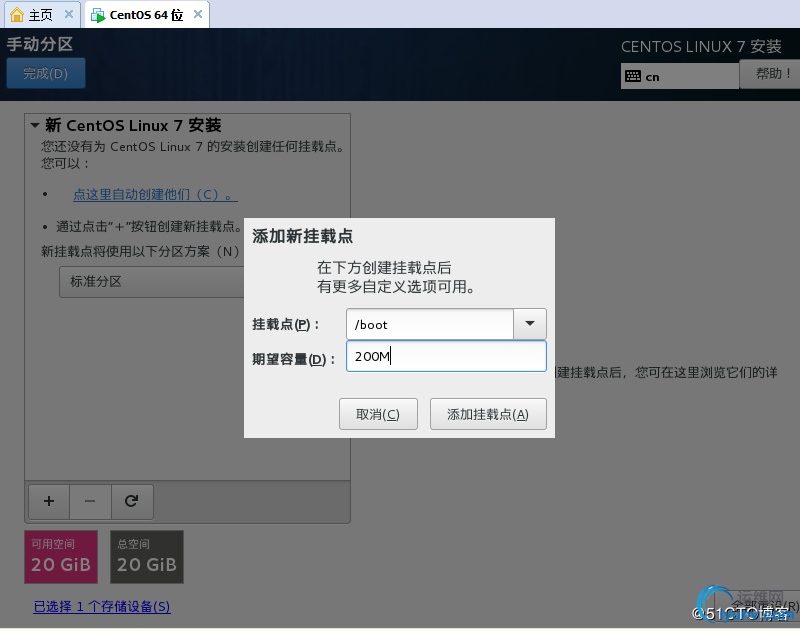Click the minus icon to remove mount point

pos(90,501)
